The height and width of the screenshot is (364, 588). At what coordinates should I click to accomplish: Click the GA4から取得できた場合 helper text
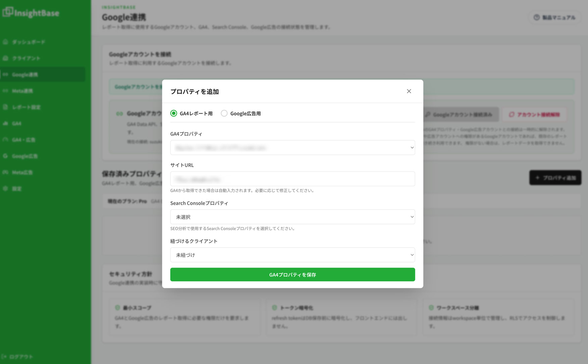[243, 190]
